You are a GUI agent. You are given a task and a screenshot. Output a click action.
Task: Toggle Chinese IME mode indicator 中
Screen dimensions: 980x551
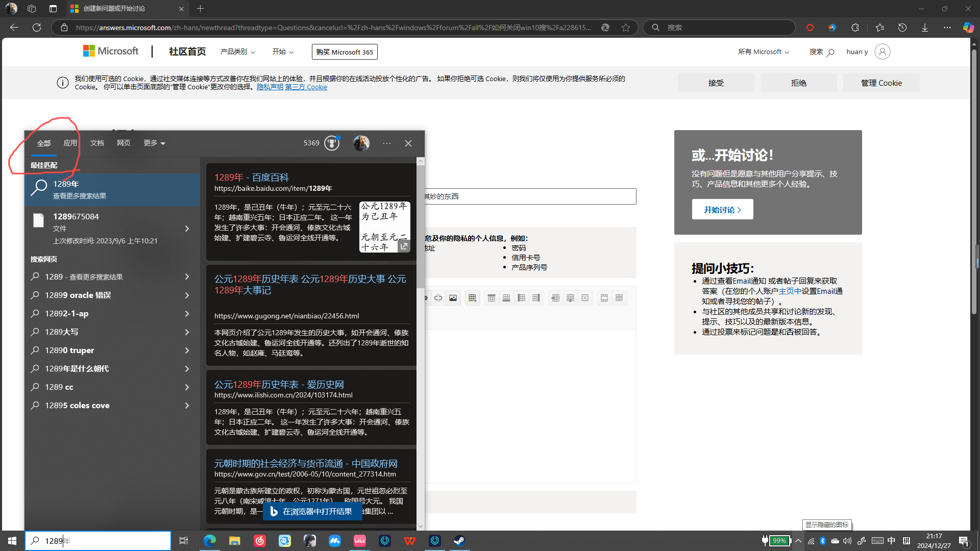(891, 541)
